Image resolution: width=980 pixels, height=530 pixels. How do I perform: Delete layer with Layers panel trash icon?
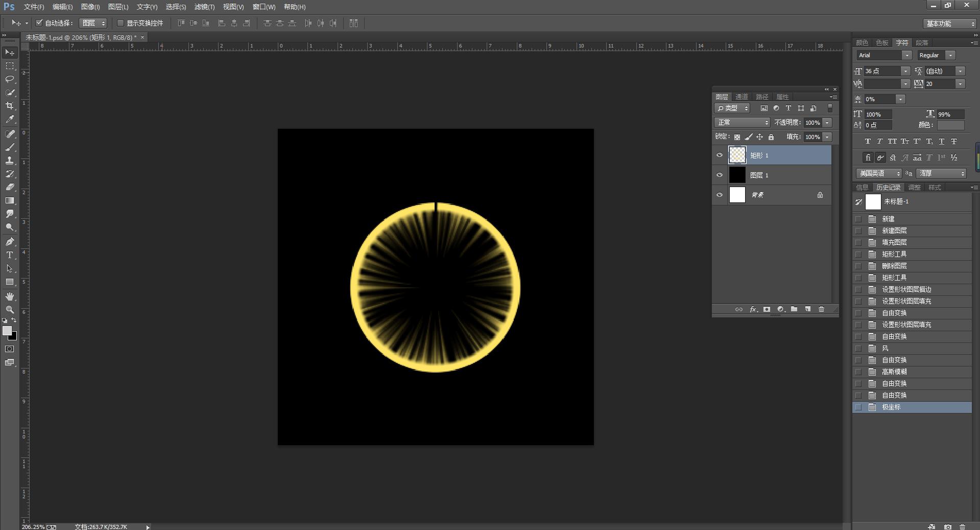click(821, 309)
